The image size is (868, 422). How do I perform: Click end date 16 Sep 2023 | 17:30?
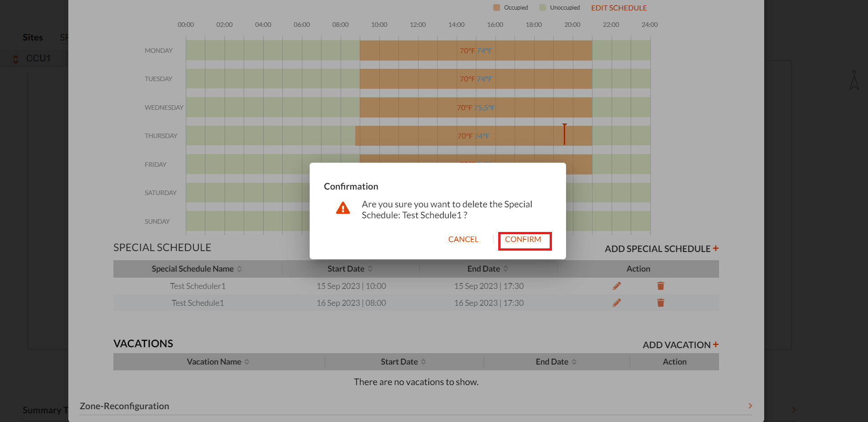point(489,303)
